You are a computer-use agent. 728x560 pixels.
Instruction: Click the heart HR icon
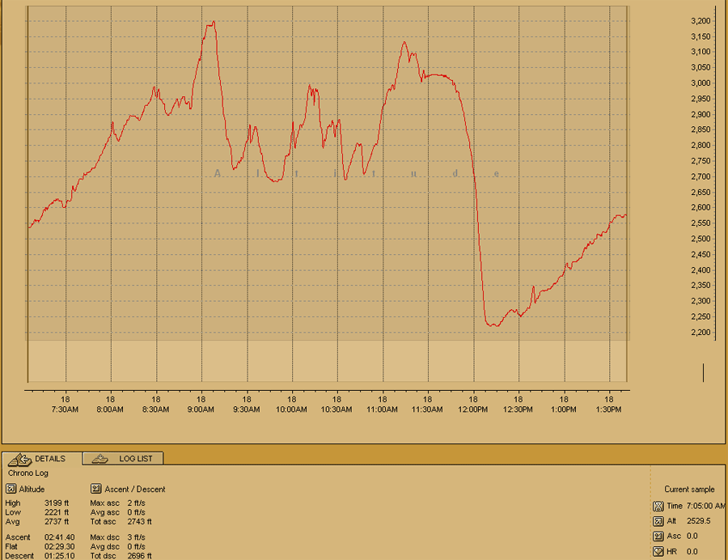[x=658, y=551]
